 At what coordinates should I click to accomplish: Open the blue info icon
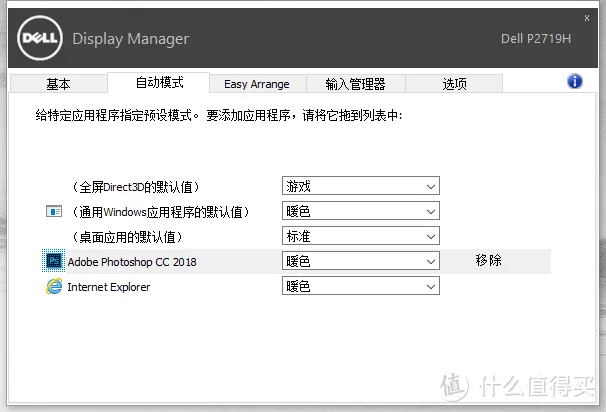tap(575, 82)
